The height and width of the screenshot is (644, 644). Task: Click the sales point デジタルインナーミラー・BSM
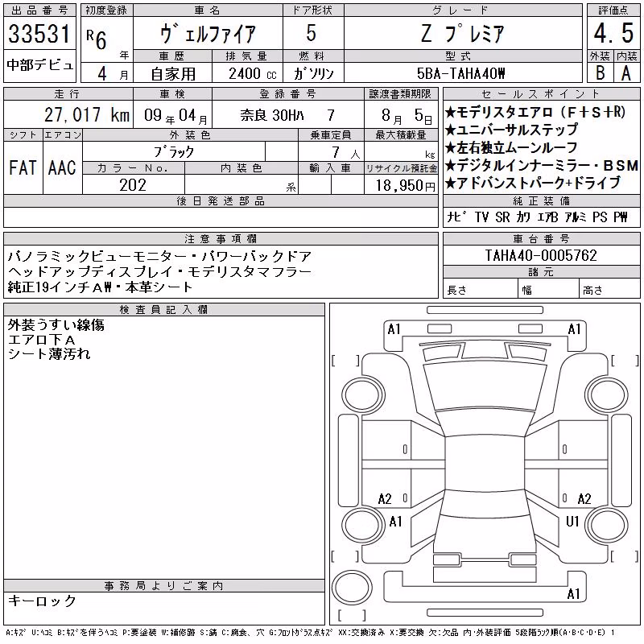(x=542, y=165)
